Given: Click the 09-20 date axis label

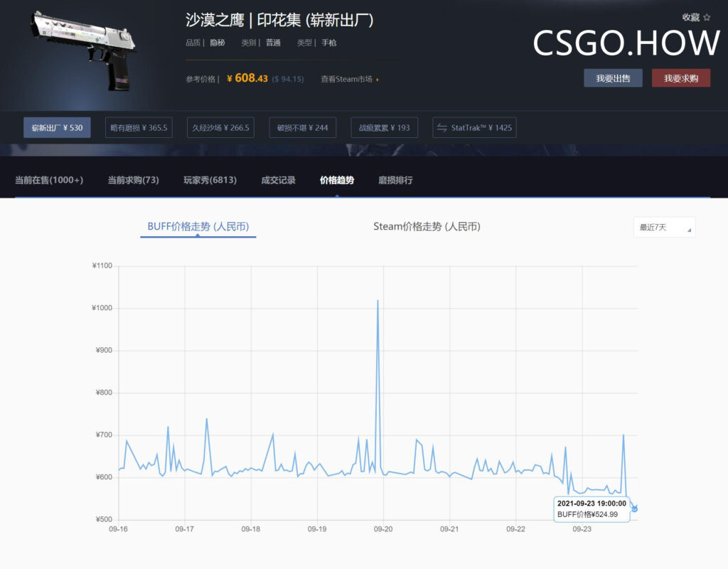Looking at the screenshot, I should click(x=383, y=529).
